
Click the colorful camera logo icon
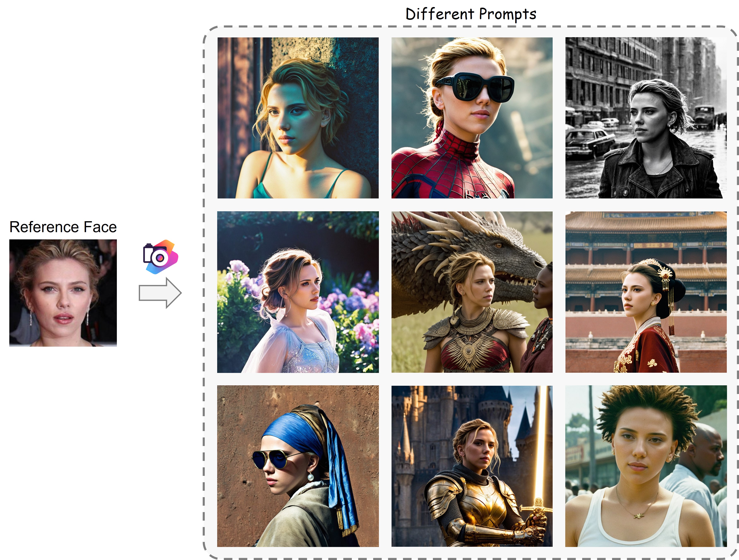pos(161,257)
